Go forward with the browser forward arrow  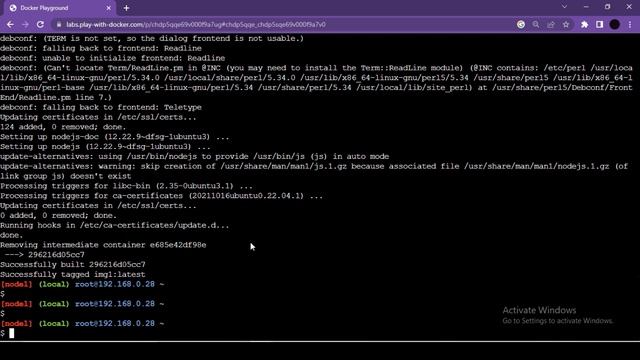[25, 24]
